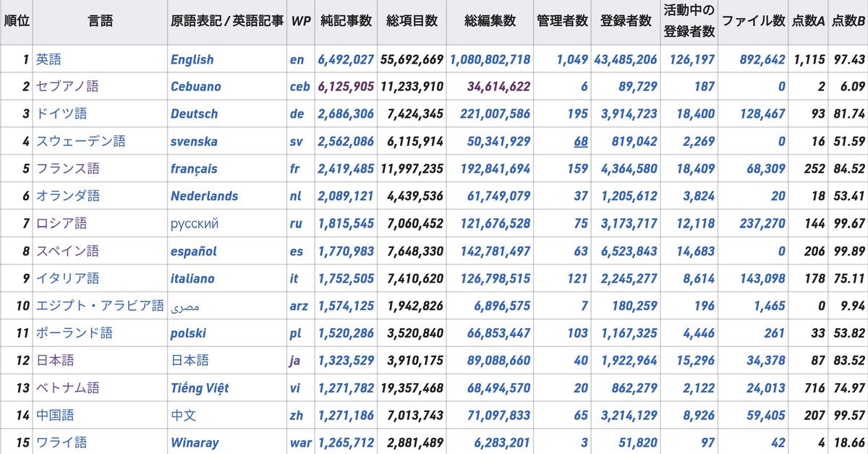Click the français native-name link
The width and height of the screenshot is (868, 454).
[x=194, y=169]
